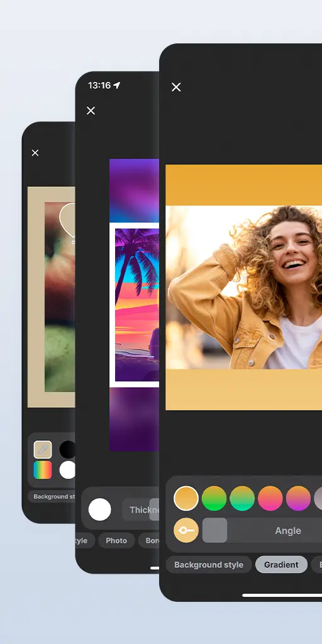Switch to the Gradient tab
This screenshot has width=322, height=644.
point(281,565)
